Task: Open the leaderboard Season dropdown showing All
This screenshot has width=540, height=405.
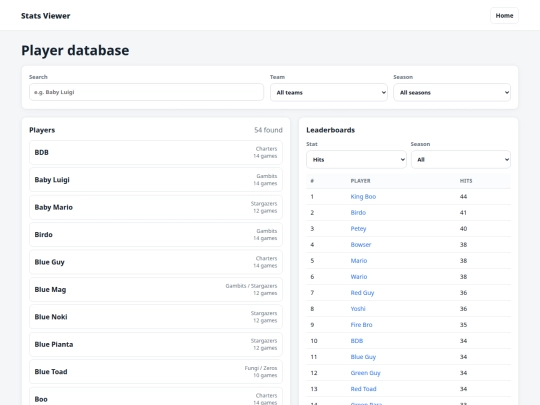Action: coord(461,159)
